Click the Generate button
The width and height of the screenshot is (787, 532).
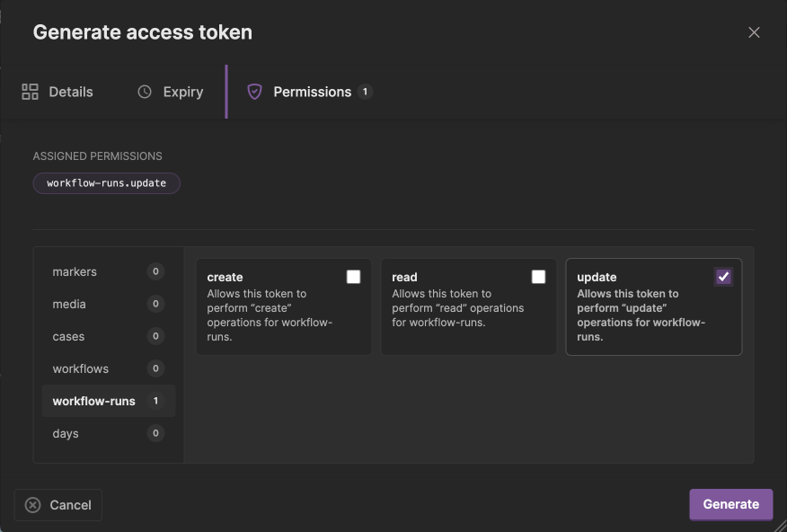tap(730, 504)
